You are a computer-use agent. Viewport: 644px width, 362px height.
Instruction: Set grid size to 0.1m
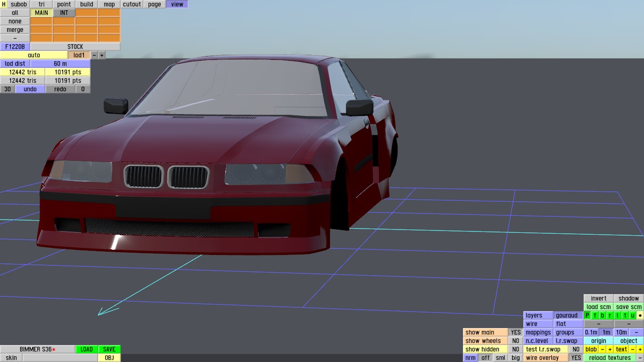[591, 332]
